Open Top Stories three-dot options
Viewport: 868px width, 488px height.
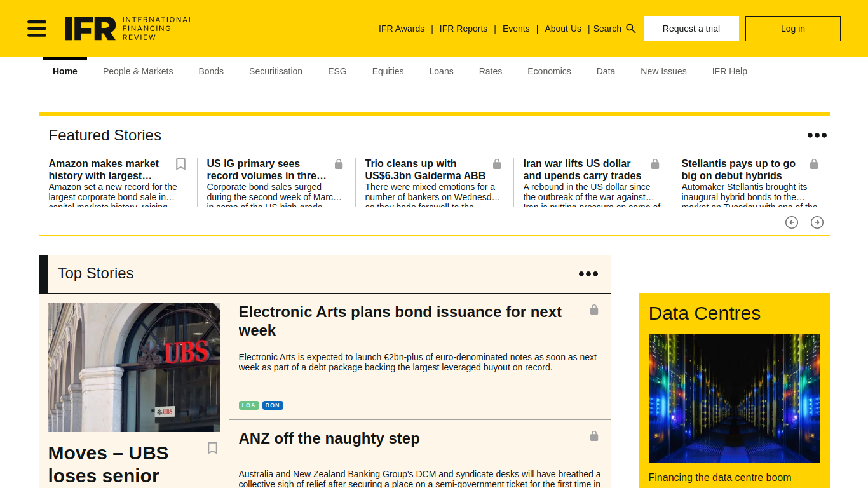[x=588, y=274]
